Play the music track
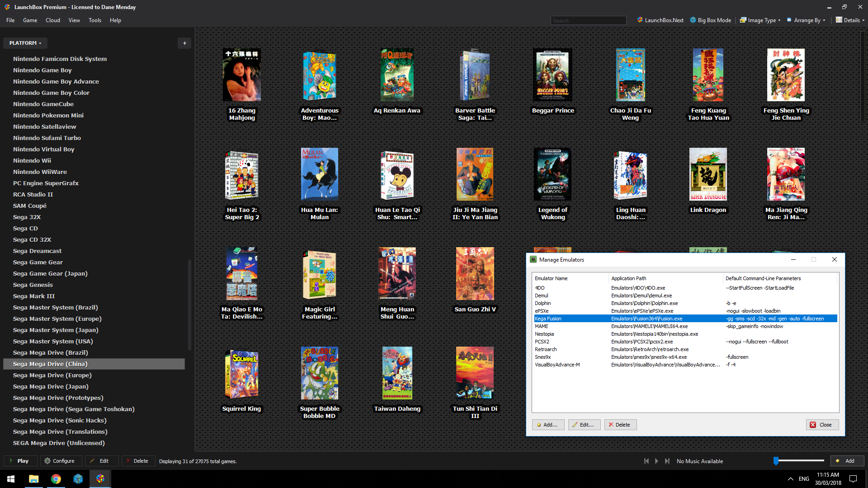The width and height of the screenshot is (868, 488). [657, 461]
